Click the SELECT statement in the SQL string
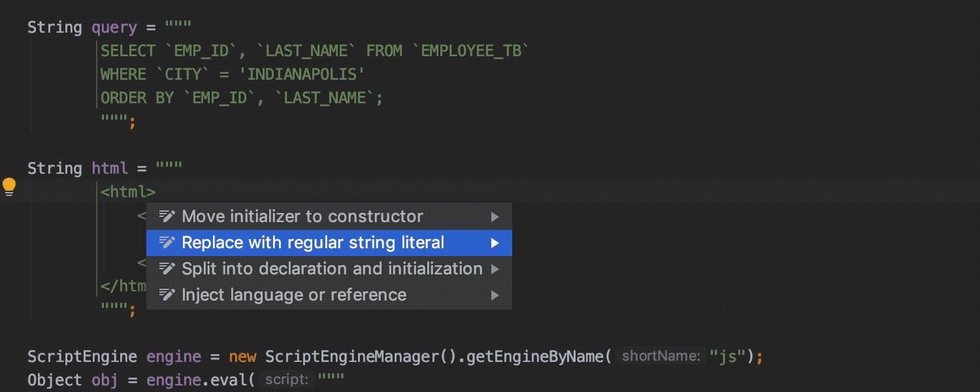Image resolution: width=980 pixels, height=392 pixels. pos(128,50)
